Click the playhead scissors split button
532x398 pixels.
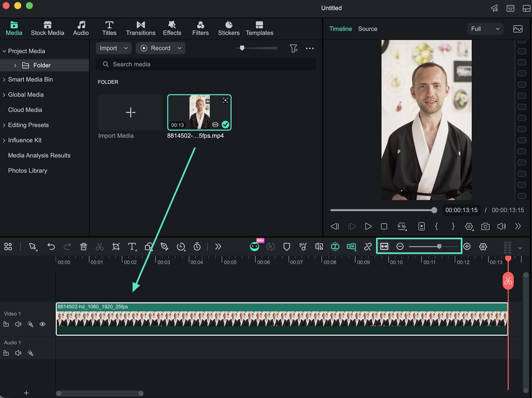(508, 281)
